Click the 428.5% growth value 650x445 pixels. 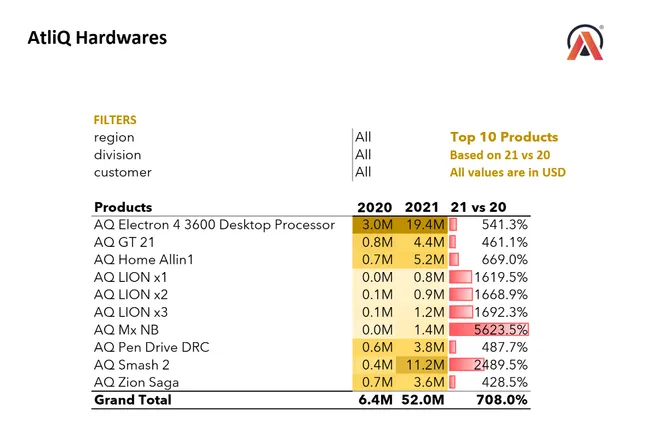tap(504, 382)
